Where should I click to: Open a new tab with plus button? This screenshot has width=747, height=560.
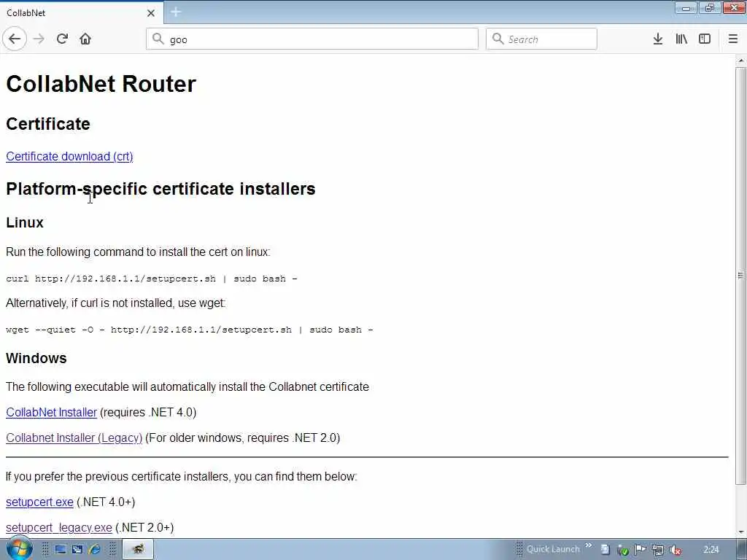click(176, 12)
